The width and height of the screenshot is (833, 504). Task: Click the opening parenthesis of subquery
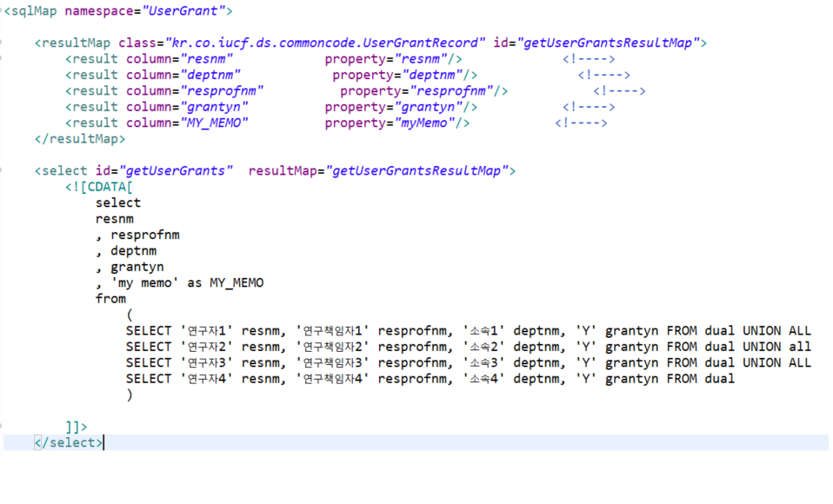tap(130, 315)
